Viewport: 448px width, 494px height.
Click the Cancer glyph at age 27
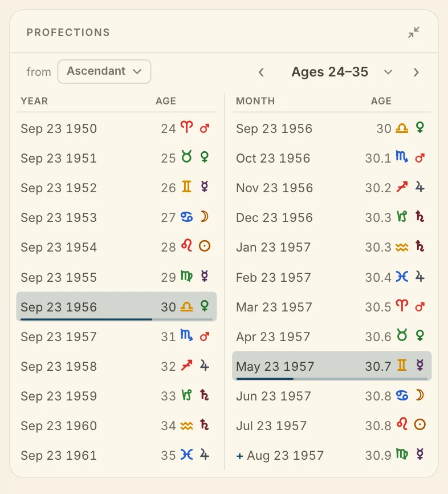pyautogui.click(x=187, y=217)
